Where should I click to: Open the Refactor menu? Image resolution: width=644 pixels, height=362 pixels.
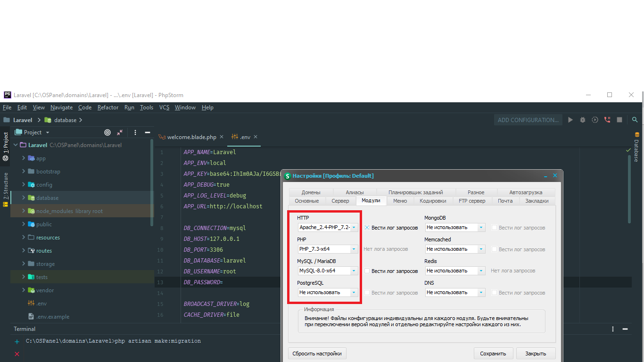(108, 107)
